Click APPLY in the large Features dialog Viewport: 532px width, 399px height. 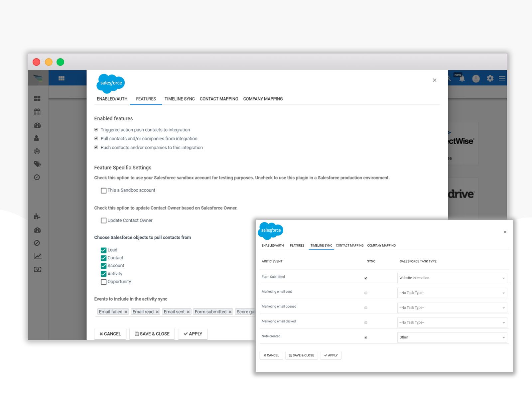tap(193, 334)
